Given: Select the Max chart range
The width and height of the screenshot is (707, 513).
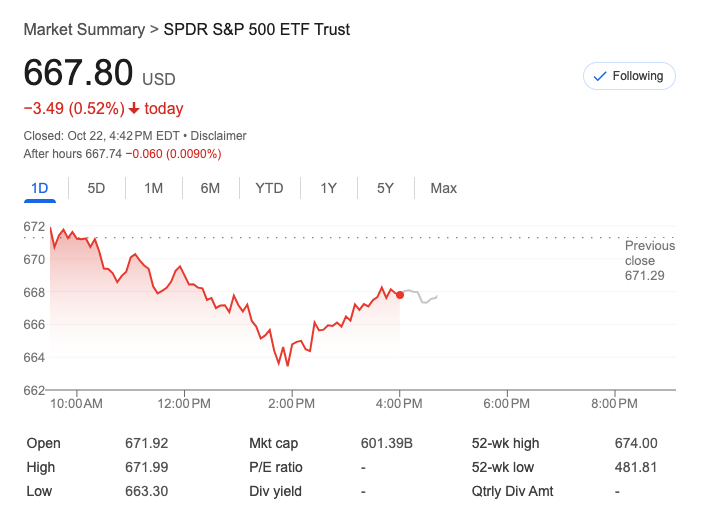Looking at the screenshot, I should [x=443, y=188].
